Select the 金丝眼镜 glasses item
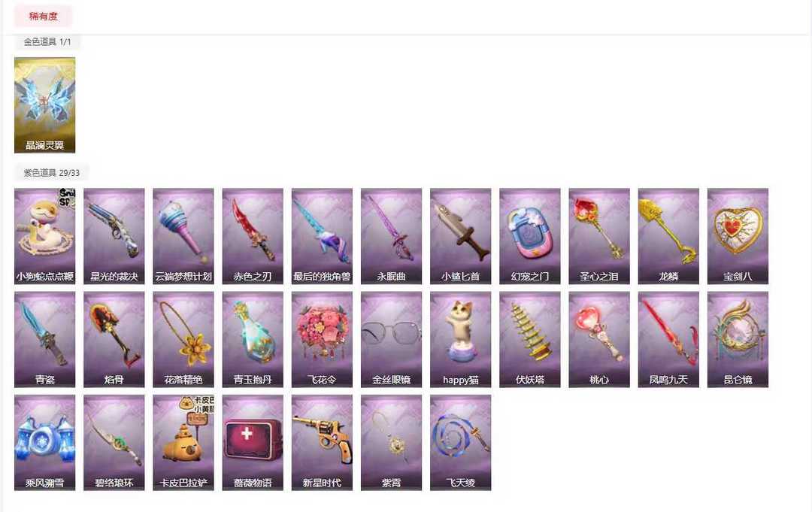This screenshot has width=812, height=512. pyautogui.click(x=392, y=340)
